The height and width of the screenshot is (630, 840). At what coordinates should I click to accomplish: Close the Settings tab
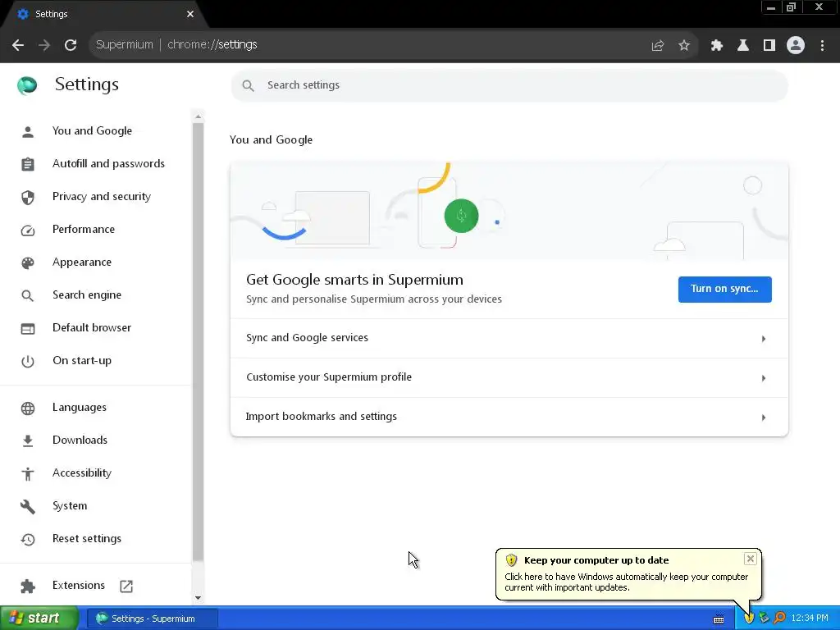click(x=190, y=14)
